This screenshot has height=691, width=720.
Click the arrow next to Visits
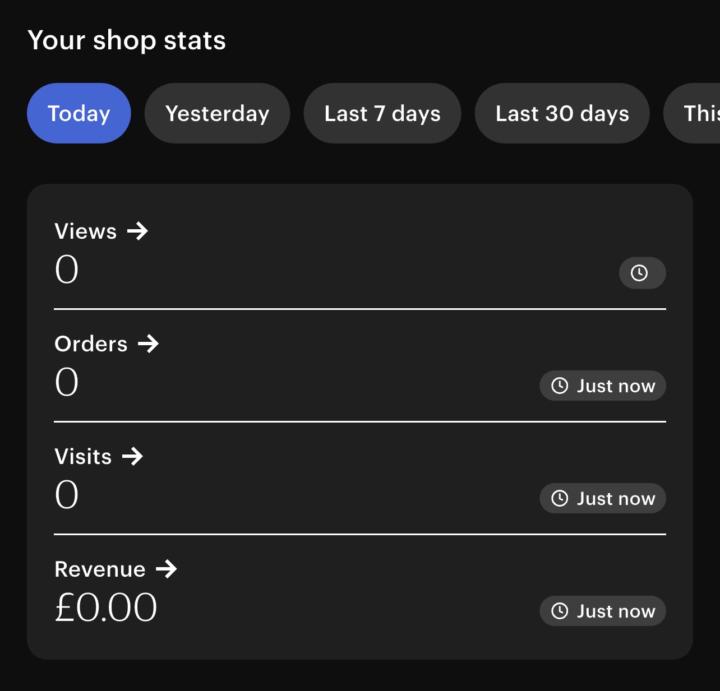[132, 456]
